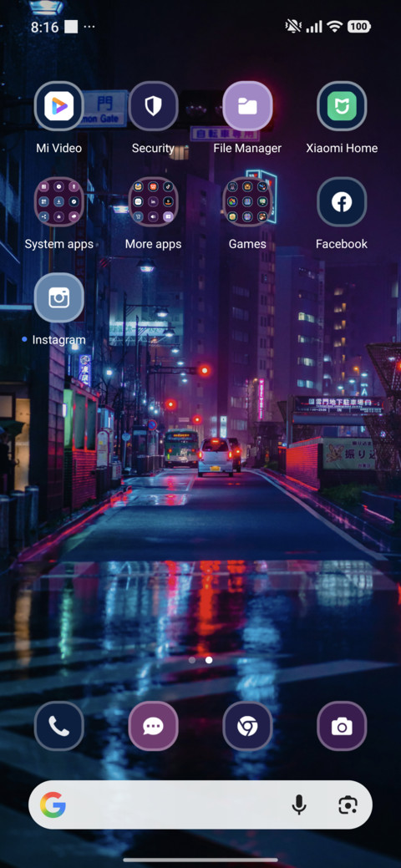The width and height of the screenshot is (401, 868).
Task: Open the Xiaomi Home app
Action: pos(342,106)
